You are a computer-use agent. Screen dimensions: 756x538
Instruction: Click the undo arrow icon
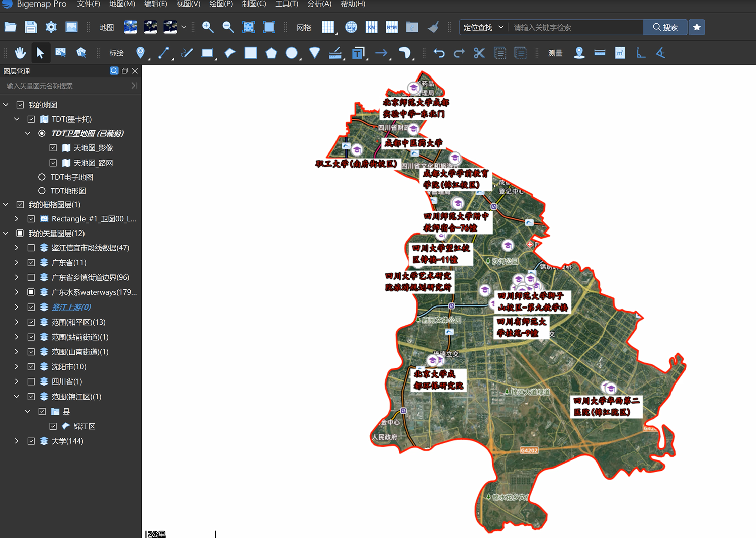pos(439,53)
